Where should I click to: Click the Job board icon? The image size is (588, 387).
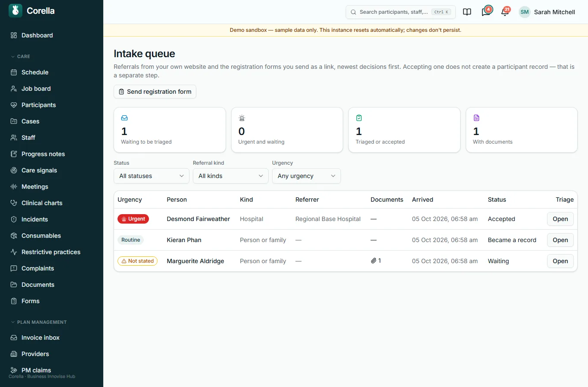[14, 89]
